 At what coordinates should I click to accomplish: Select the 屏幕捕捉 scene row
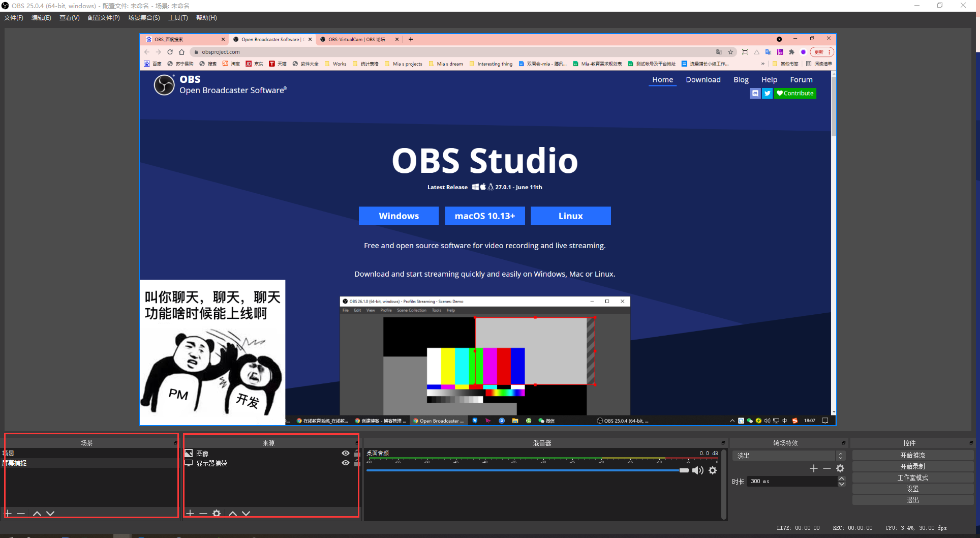tap(89, 463)
